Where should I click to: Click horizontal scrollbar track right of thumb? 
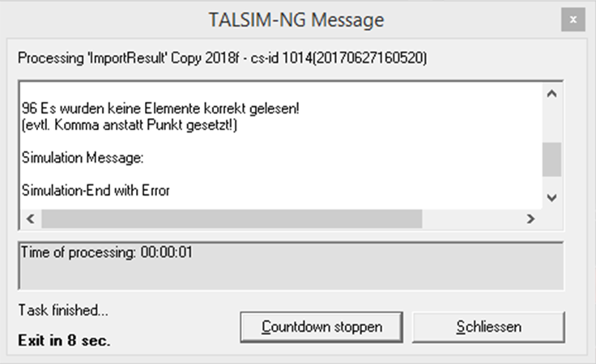pos(472,218)
